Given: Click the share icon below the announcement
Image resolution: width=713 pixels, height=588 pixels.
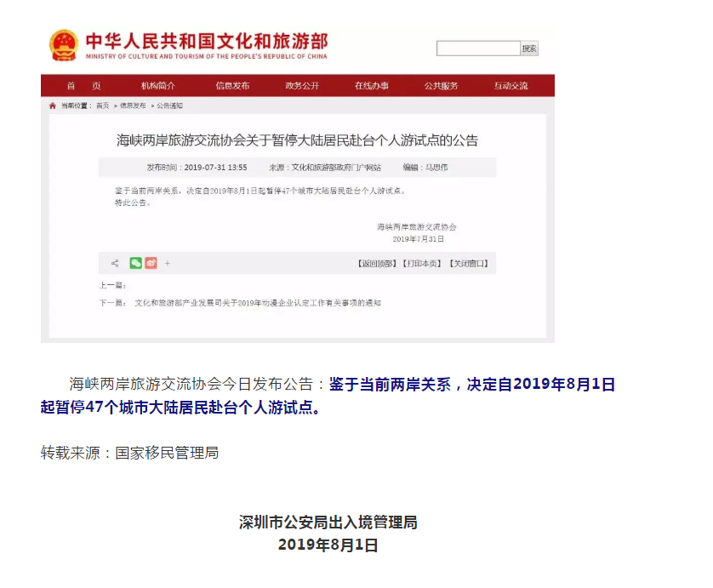Looking at the screenshot, I should [x=115, y=264].
